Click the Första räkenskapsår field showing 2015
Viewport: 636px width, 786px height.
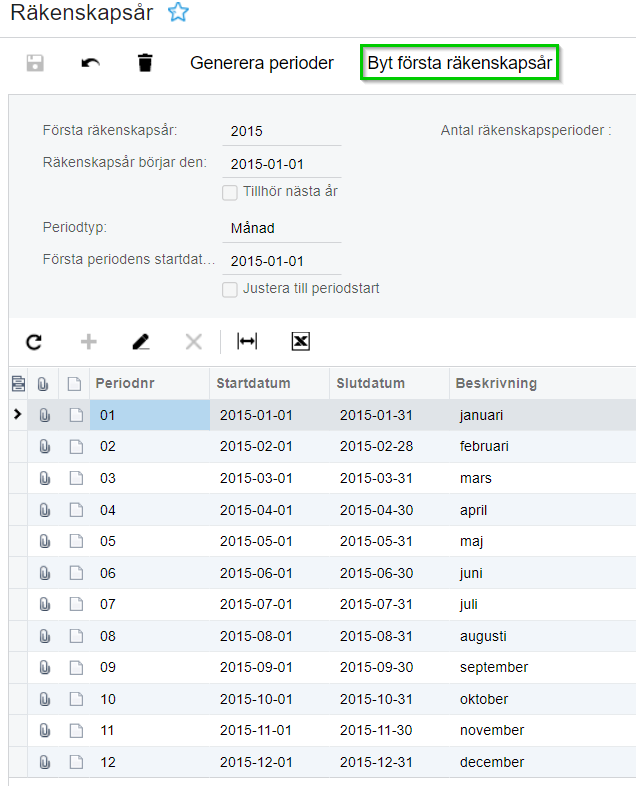pos(282,131)
